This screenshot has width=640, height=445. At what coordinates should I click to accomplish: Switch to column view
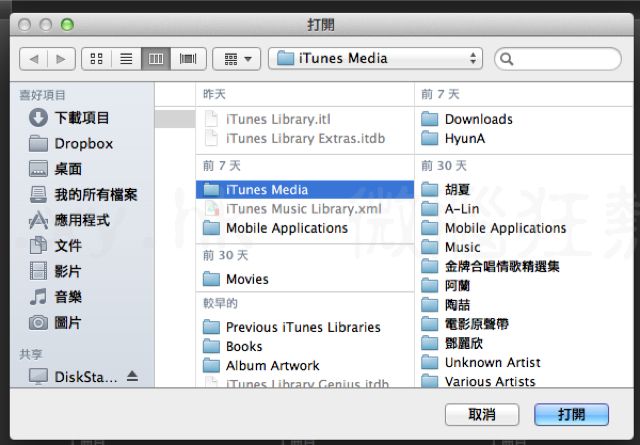coord(156,59)
